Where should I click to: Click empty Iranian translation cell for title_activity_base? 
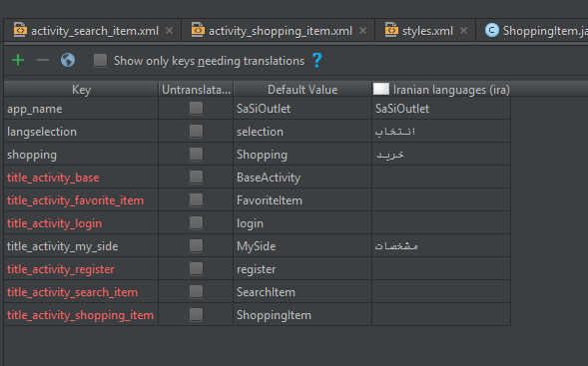tap(441, 178)
